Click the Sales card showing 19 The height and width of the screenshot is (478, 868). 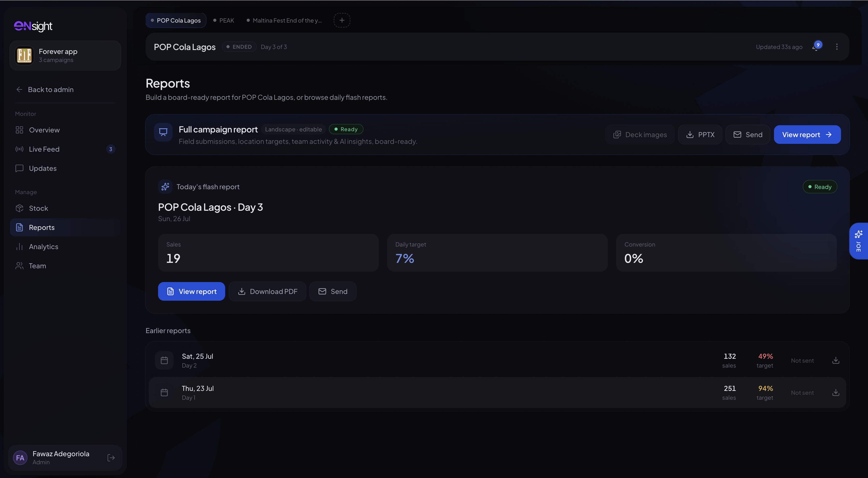268,253
